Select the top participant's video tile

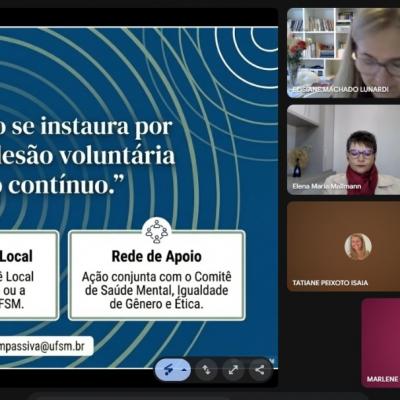(344, 53)
